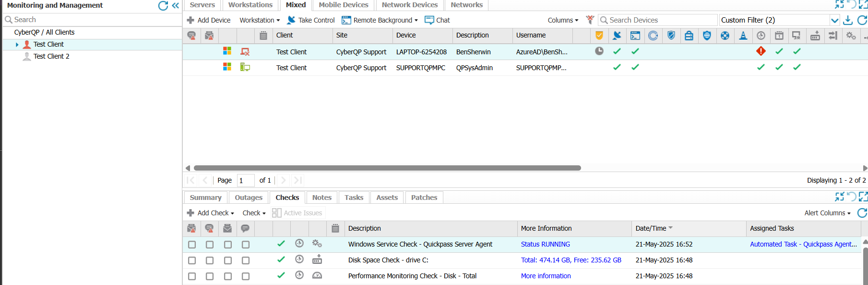The width and height of the screenshot is (868, 285).
Task: Click the lifebuoy column header icon
Action: (725, 36)
